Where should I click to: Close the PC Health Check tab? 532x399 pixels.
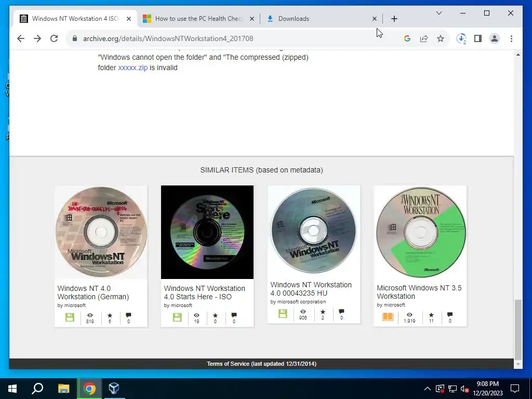(252, 19)
